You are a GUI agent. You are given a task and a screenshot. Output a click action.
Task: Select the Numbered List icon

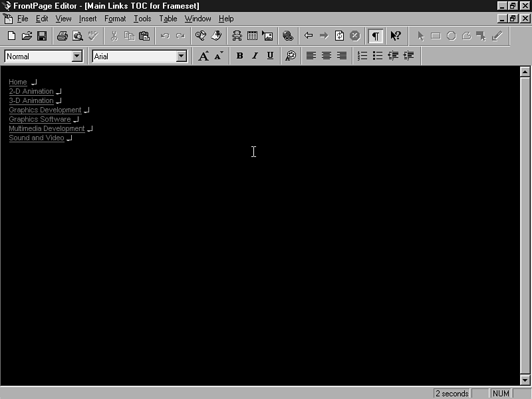point(362,56)
